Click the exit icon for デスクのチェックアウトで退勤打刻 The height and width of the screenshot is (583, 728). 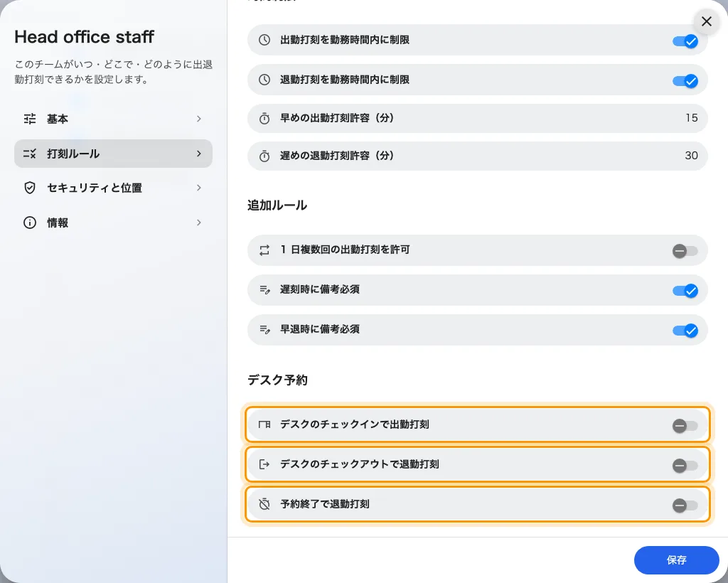click(x=264, y=464)
